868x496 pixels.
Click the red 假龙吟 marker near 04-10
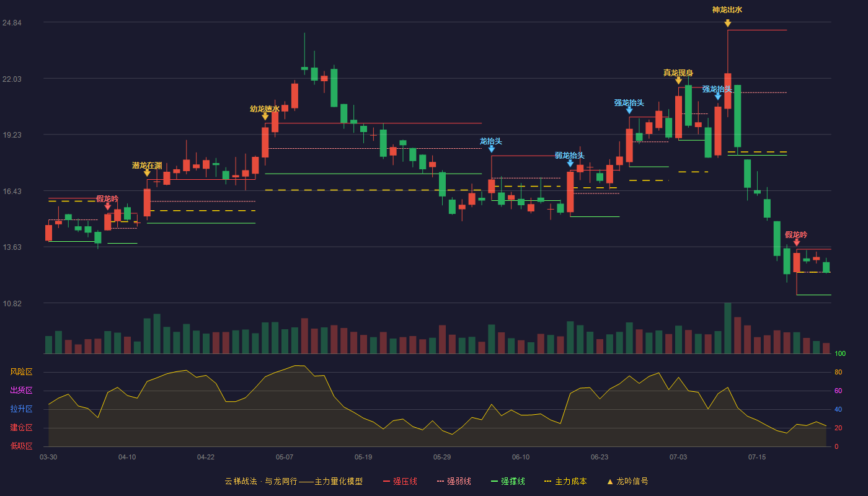(x=107, y=206)
